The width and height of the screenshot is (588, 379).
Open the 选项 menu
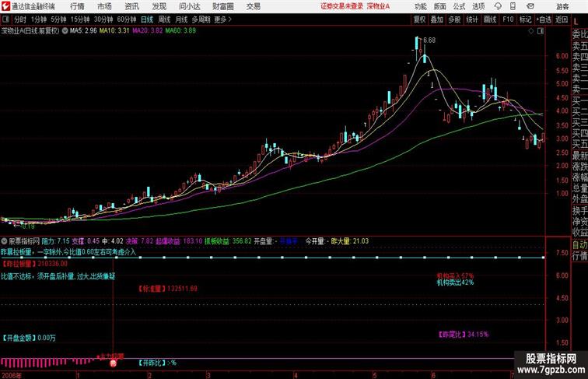coord(478,6)
